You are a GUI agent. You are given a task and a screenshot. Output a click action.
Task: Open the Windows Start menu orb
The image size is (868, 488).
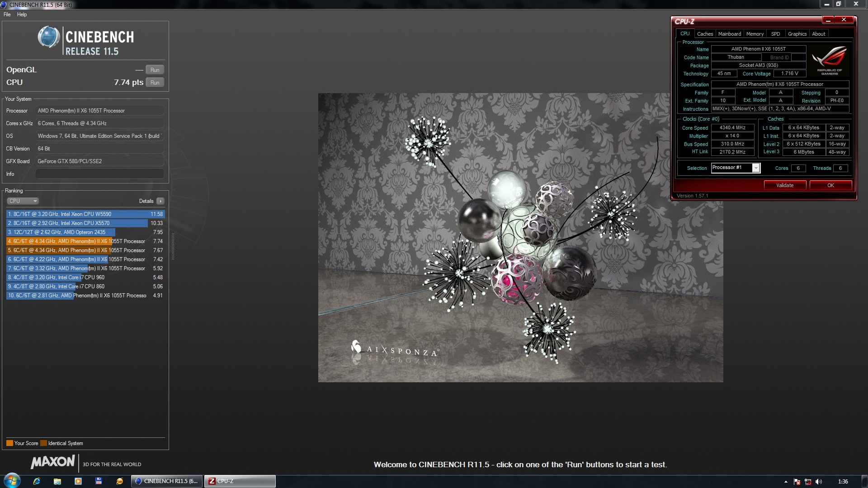tap(12, 481)
